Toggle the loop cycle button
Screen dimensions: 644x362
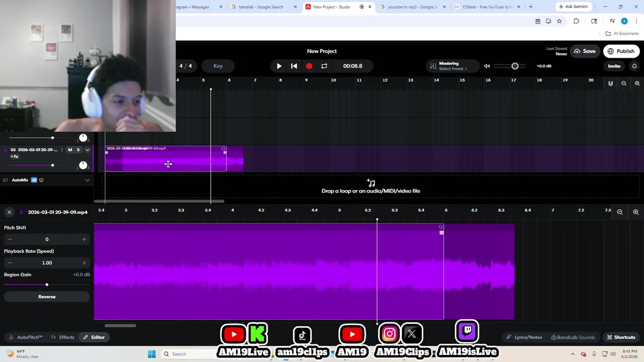click(x=324, y=66)
